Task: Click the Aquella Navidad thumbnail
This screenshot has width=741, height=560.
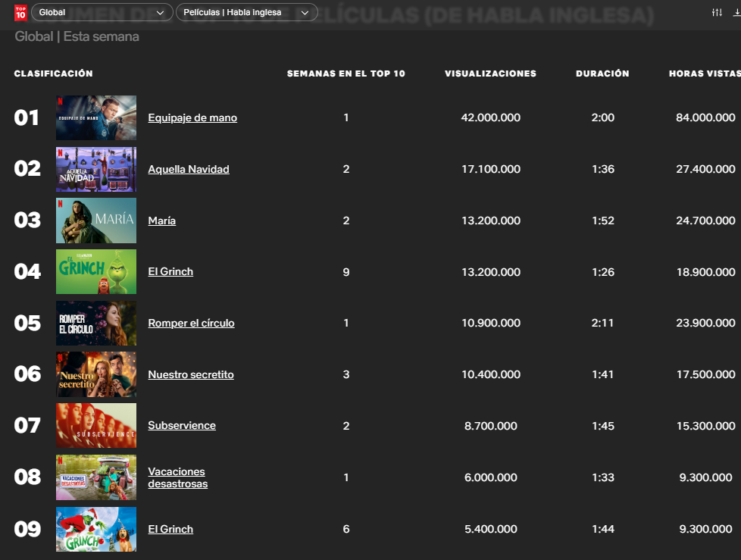Action: (x=96, y=169)
